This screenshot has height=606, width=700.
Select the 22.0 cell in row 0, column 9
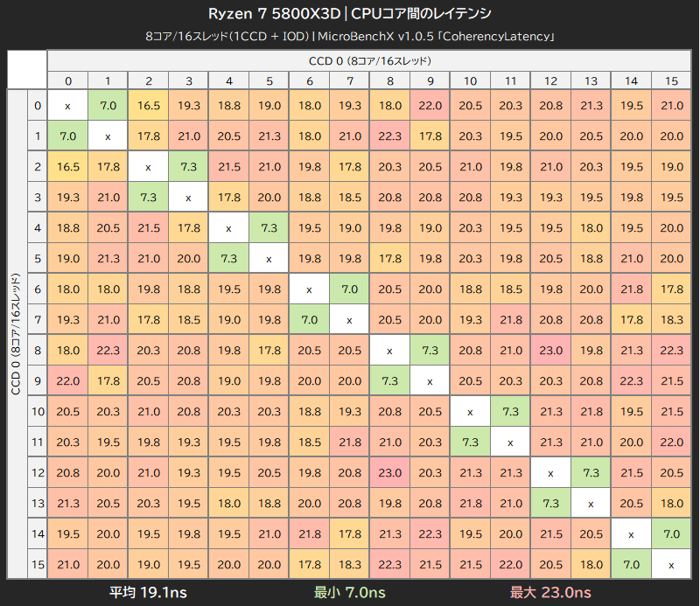(x=430, y=106)
